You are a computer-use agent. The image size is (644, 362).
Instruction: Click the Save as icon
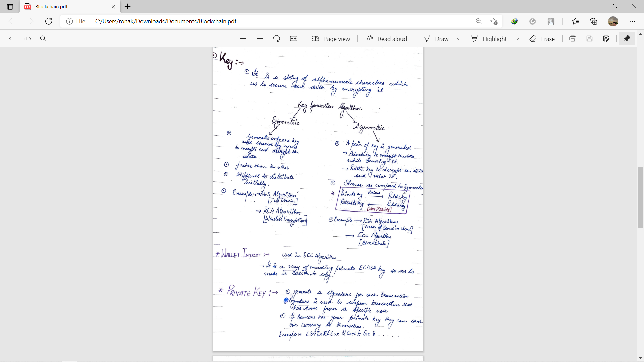tap(606, 39)
